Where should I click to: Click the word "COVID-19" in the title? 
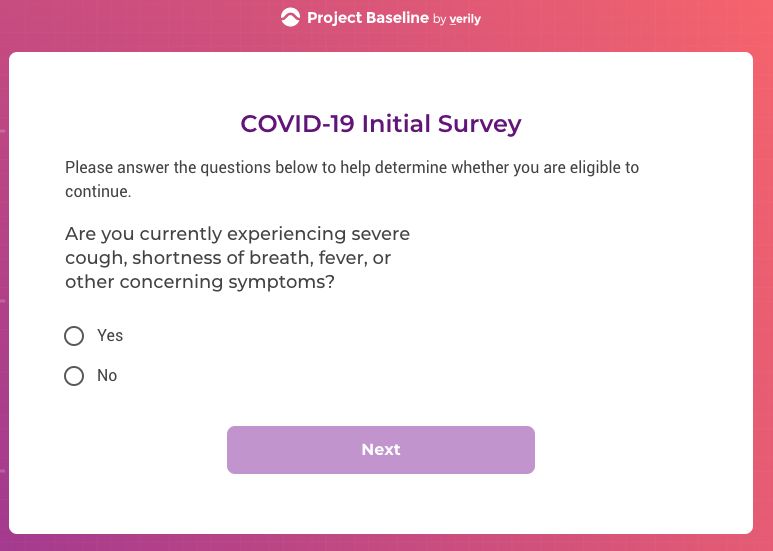[x=298, y=124]
